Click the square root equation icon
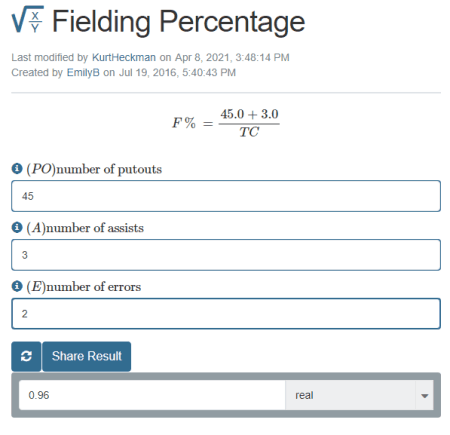450x435 pixels. pos(28,20)
